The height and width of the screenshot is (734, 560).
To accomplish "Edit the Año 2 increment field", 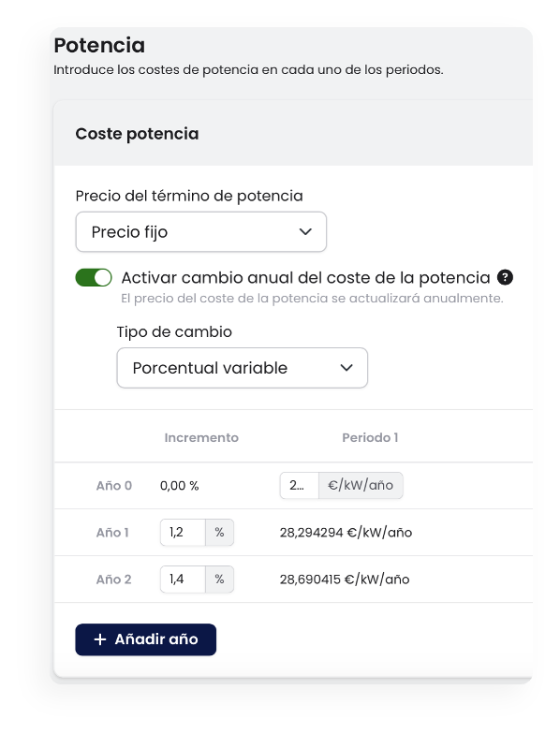I will coord(183,579).
